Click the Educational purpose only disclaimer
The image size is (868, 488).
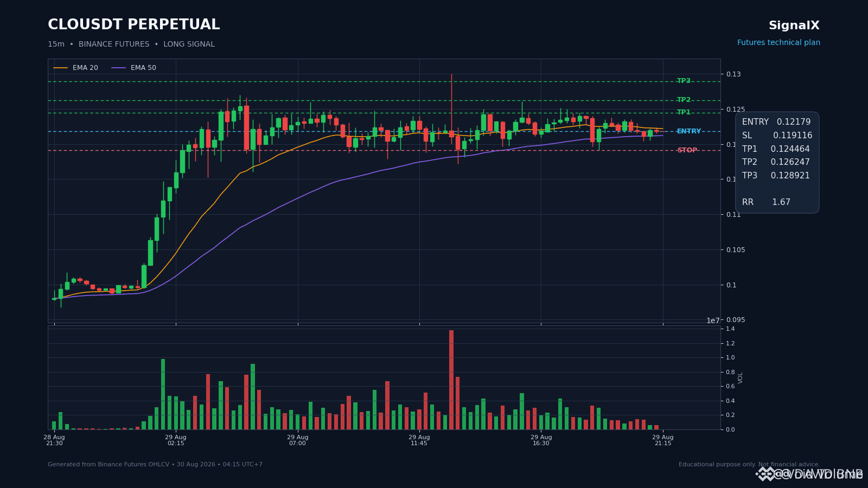click(x=749, y=465)
